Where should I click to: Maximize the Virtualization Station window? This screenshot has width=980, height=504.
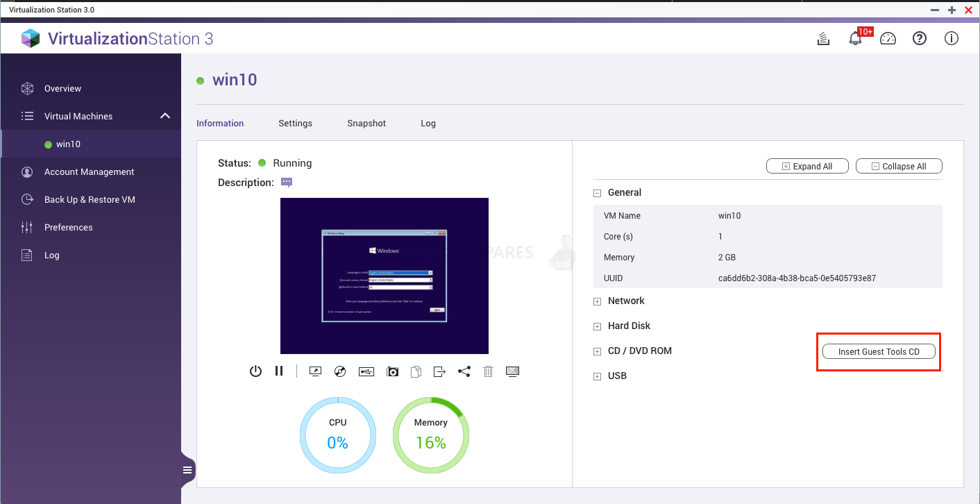tap(952, 10)
